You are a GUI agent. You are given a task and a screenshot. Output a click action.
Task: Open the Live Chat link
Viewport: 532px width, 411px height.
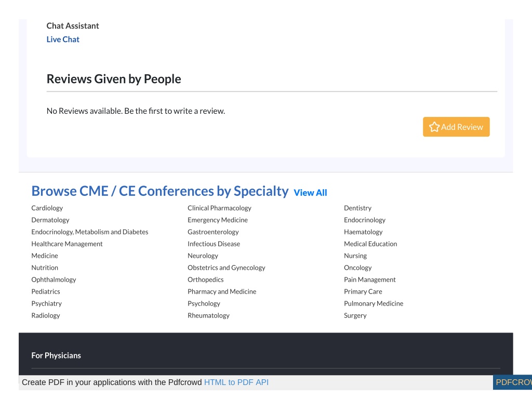coord(63,39)
